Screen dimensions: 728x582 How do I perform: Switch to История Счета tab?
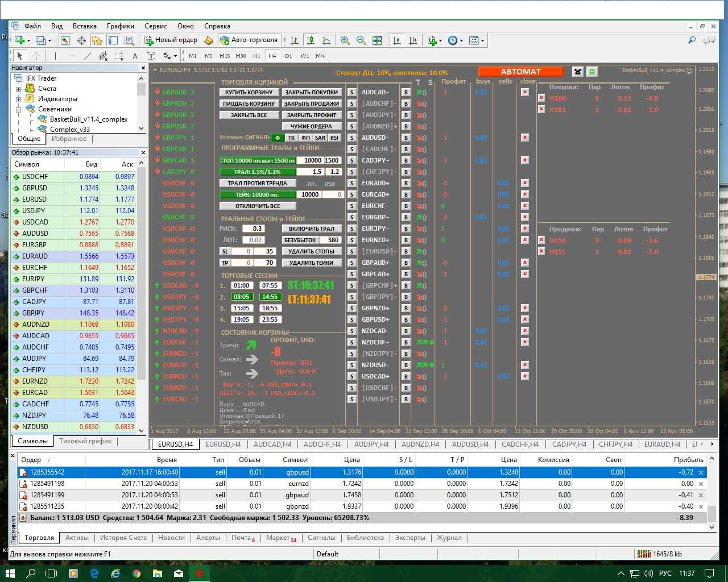(x=123, y=538)
